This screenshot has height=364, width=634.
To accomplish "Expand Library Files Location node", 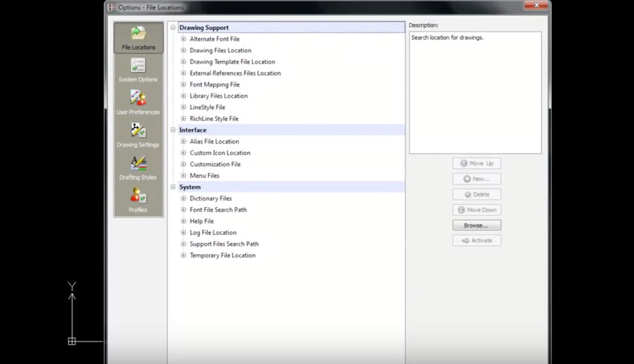I will coord(184,96).
